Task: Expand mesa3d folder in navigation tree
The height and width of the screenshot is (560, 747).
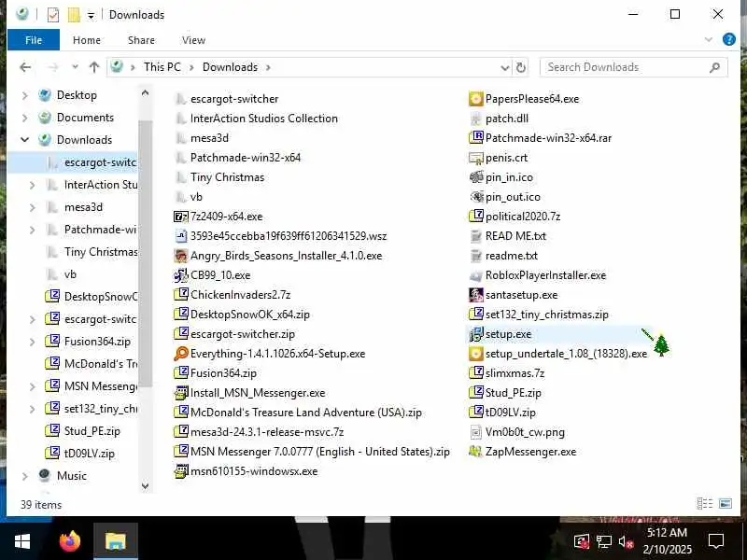Action: click(x=33, y=207)
